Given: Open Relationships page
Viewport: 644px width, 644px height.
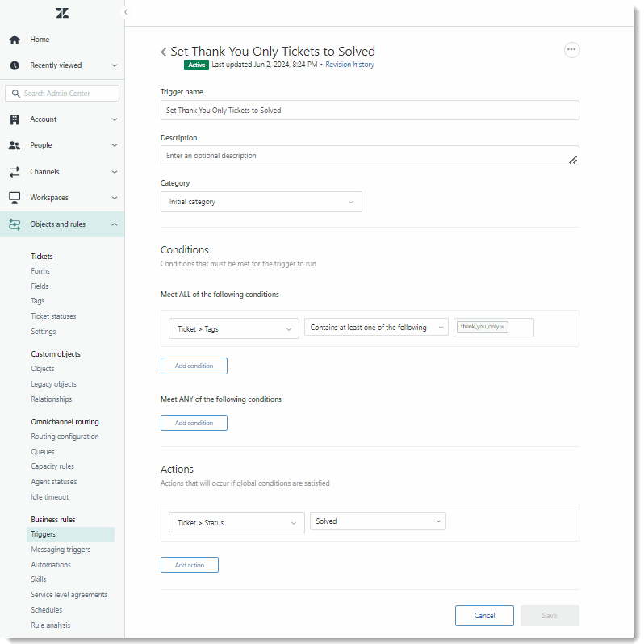Looking at the screenshot, I should [52, 399].
